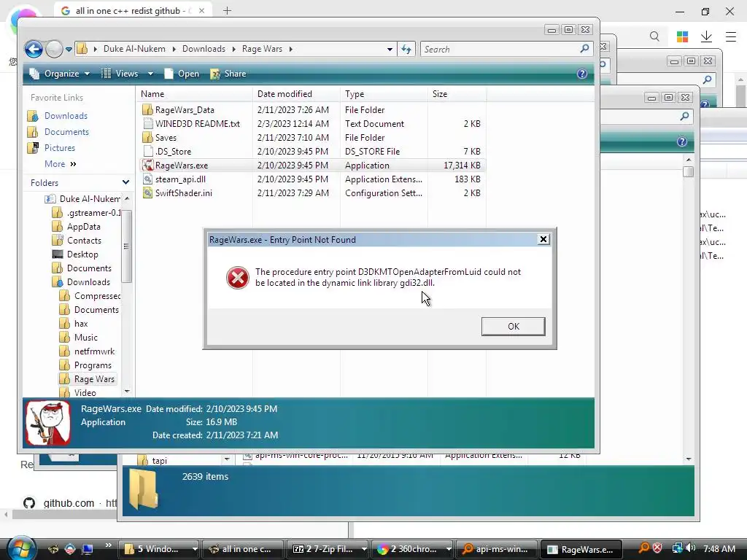The width and height of the screenshot is (747, 560).
Task: Click Share in the Explorer toolbar
Action: click(228, 74)
